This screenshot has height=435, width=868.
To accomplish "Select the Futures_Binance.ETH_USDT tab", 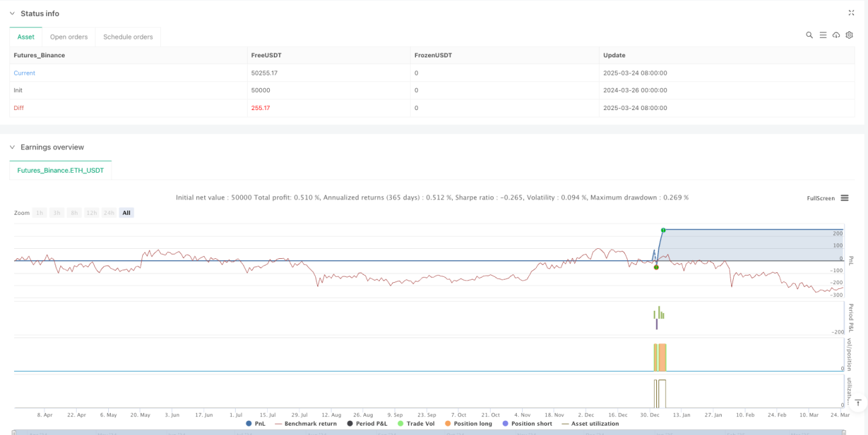I will click(61, 170).
